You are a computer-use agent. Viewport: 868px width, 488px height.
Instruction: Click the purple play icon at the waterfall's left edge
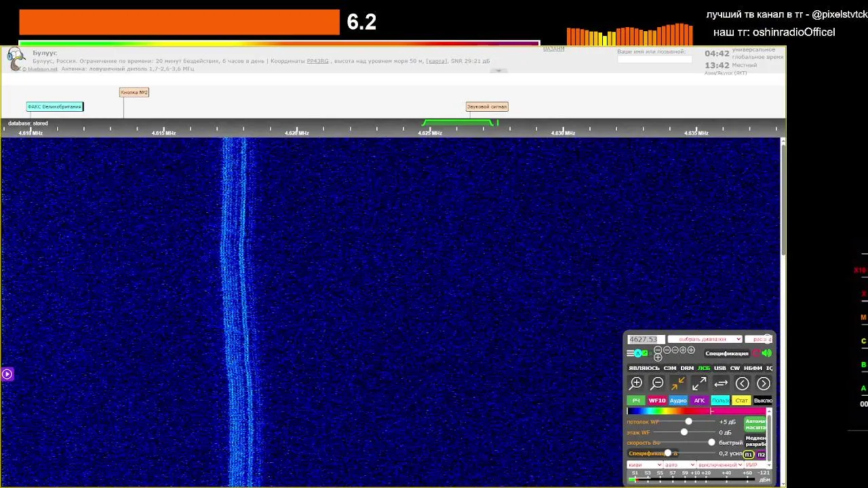click(x=7, y=373)
